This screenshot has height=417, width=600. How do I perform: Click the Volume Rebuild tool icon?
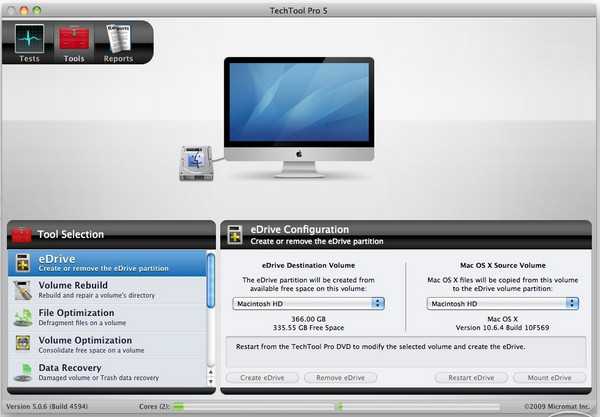pyautogui.click(x=24, y=291)
